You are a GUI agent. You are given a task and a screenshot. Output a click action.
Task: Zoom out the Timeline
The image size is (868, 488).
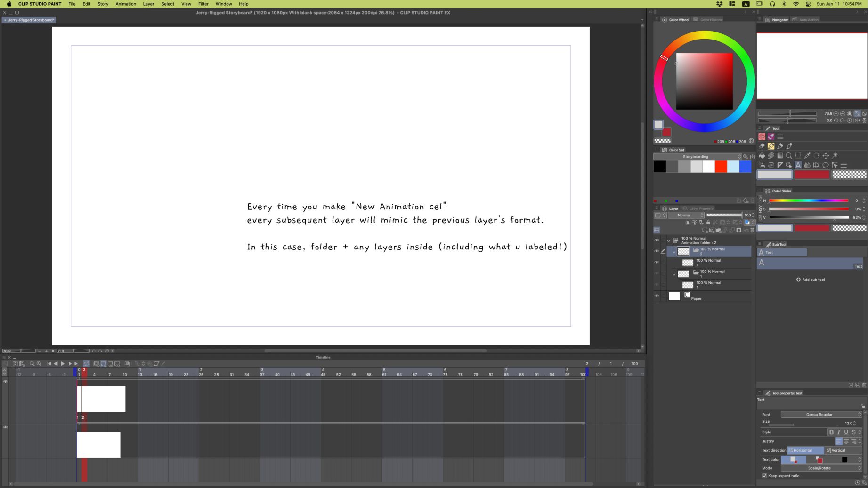(32, 364)
